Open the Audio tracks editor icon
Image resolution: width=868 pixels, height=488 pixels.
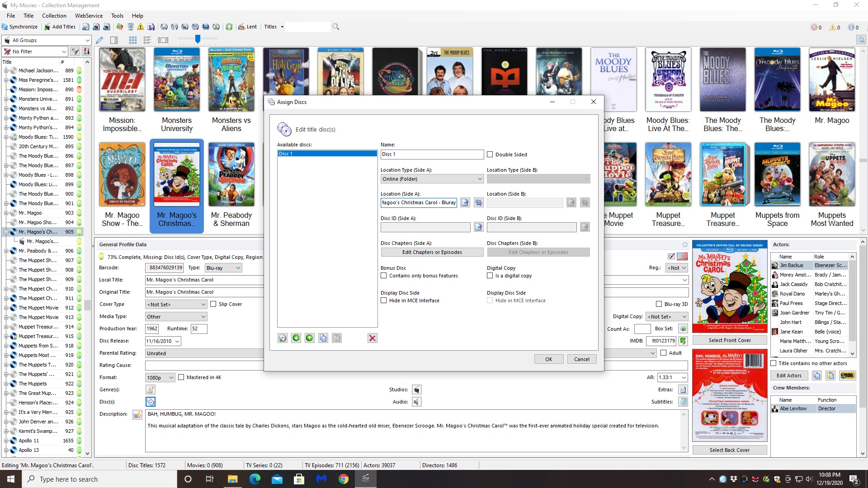[x=417, y=402]
